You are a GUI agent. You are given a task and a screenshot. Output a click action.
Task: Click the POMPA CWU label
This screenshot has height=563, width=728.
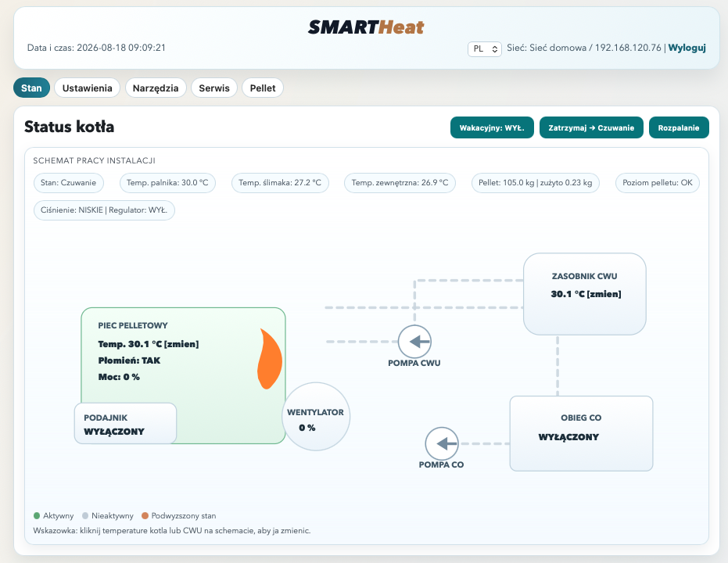click(x=414, y=363)
